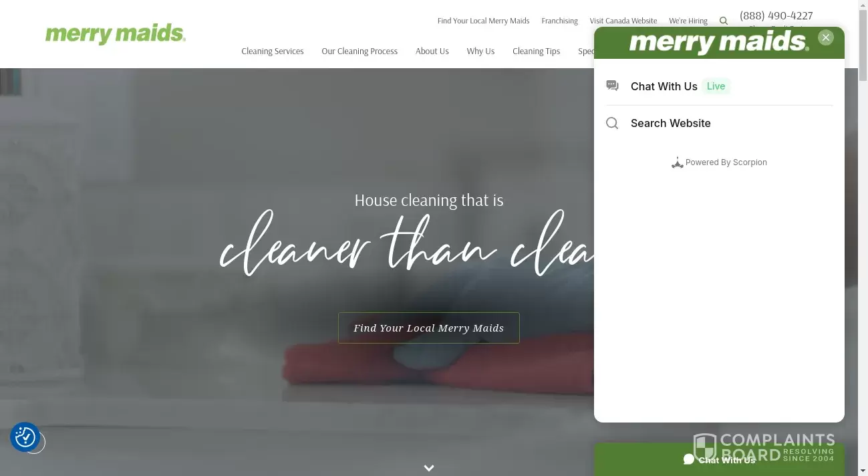Image resolution: width=868 pixels, height=476 pixels.
Task: Open the We're Hiring link
Action: coord(688,21)
